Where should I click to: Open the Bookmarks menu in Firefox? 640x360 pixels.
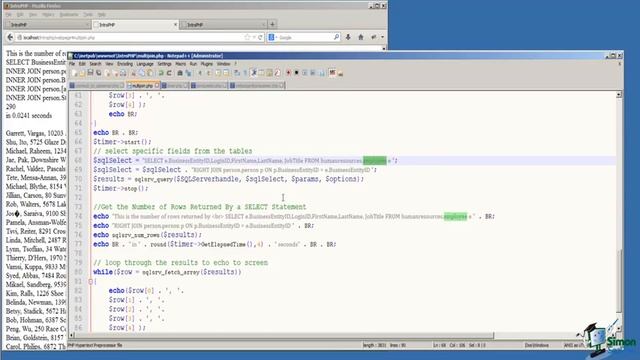(69, 14)
